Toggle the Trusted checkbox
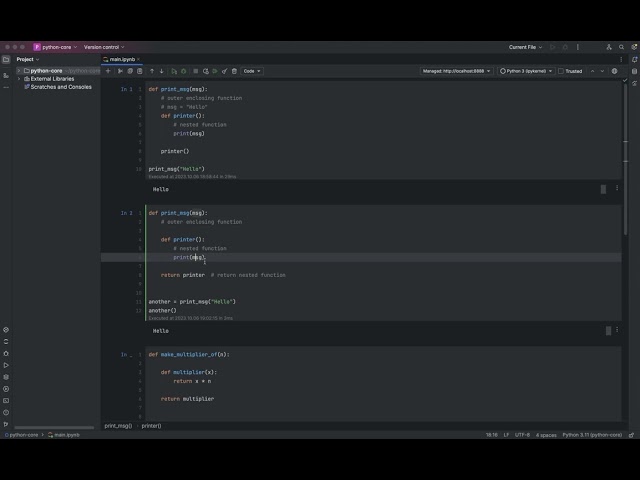This screenshot has width=640, height=480. [x=561, y=71]
